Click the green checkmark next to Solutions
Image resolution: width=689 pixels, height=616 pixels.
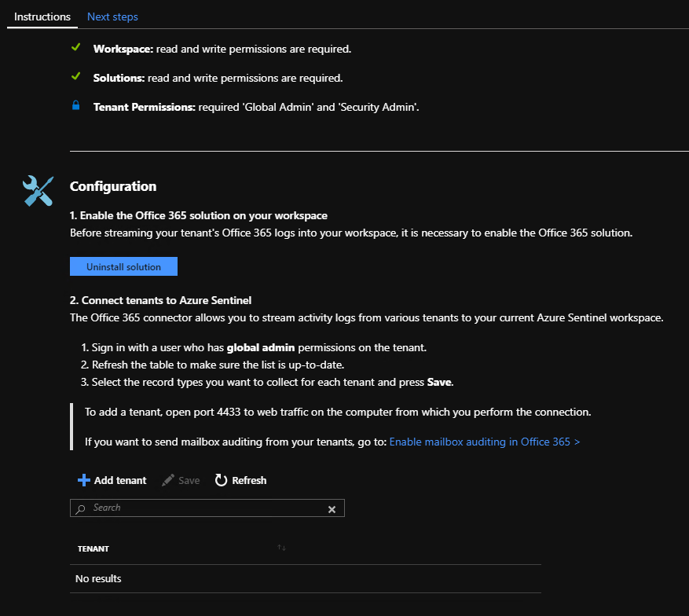click(76, 77)
